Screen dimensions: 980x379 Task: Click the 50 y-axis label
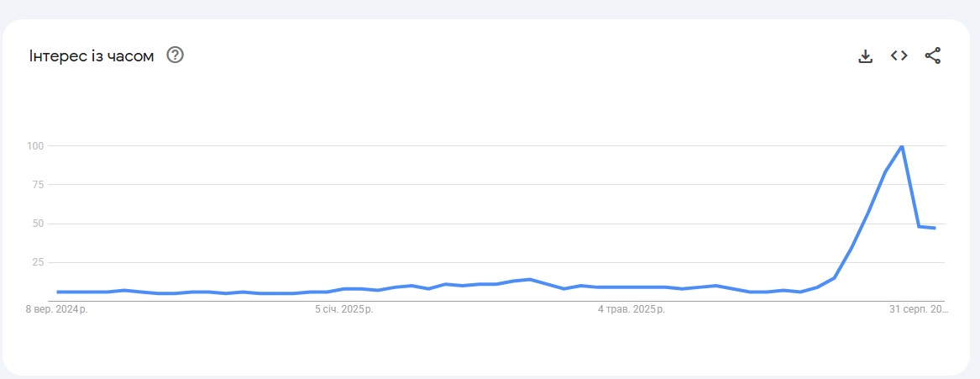coord(37,224)
